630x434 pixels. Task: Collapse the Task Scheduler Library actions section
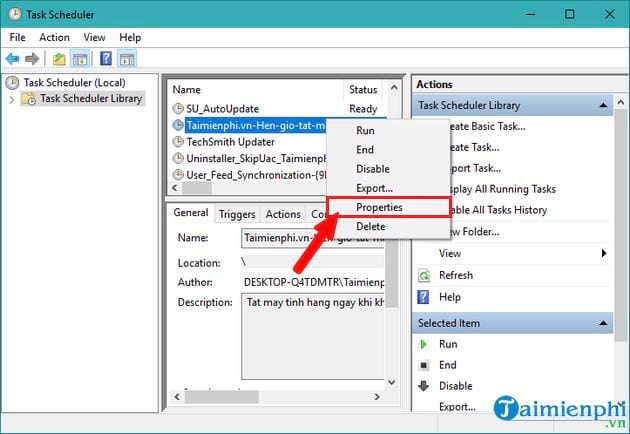point(603,105)
